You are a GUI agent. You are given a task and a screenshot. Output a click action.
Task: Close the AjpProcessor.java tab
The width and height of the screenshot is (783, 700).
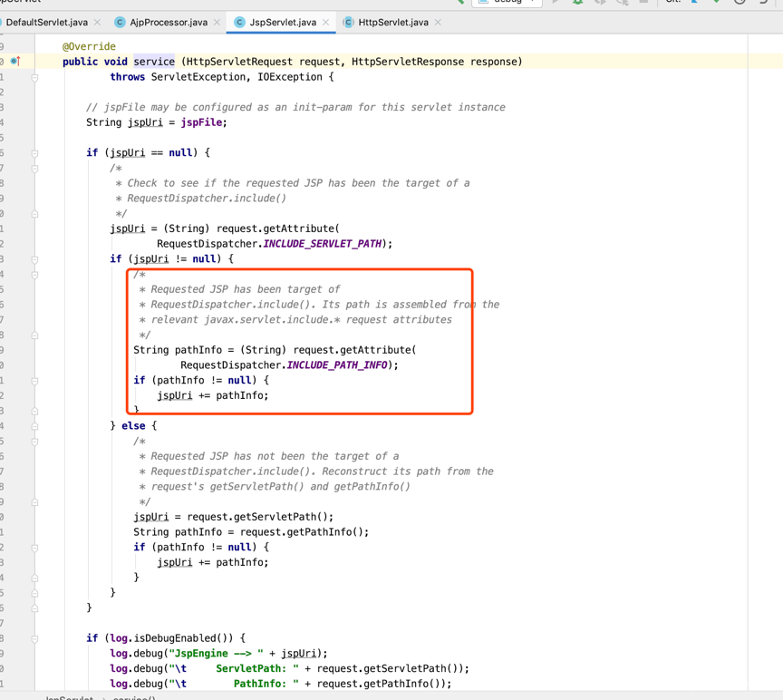217,23
